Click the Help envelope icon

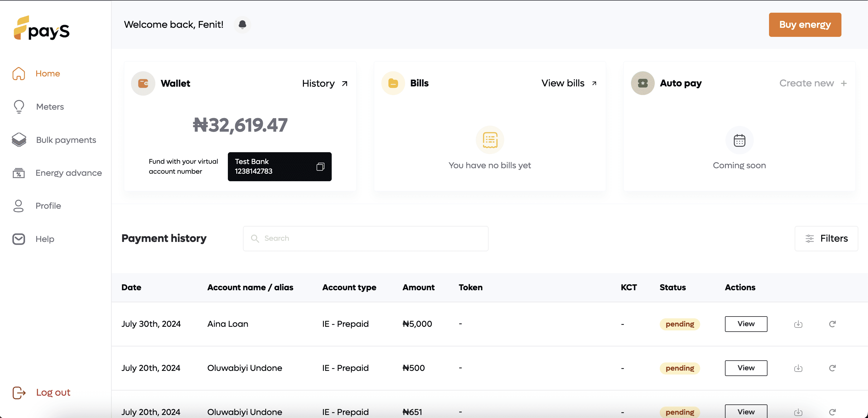tap(18, 239)
